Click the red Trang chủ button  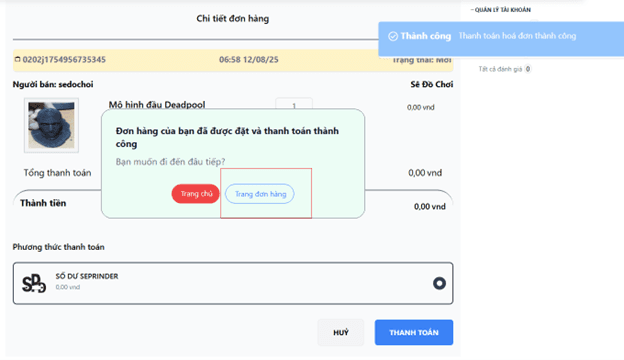(195, 194)
